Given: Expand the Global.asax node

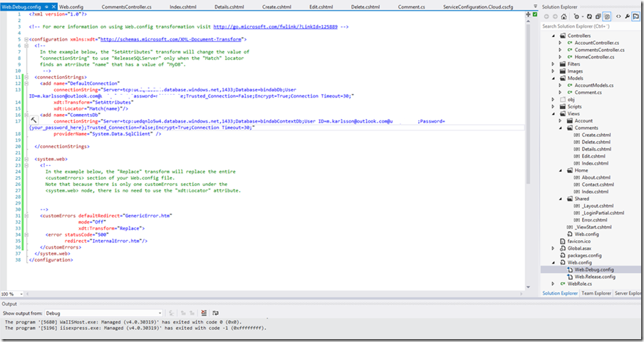Looking at the screenshot, I should [x=554, y=249].
